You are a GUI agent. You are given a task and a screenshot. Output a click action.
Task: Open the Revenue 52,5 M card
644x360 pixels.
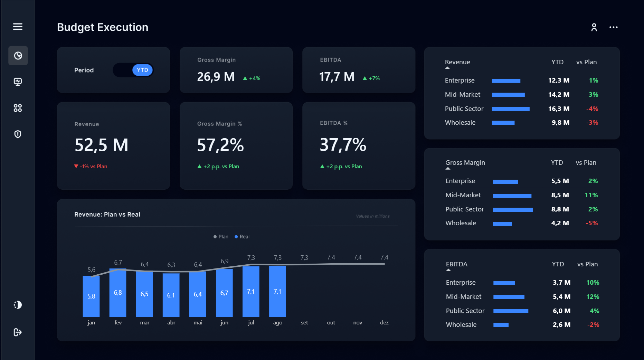pos(113,146)
